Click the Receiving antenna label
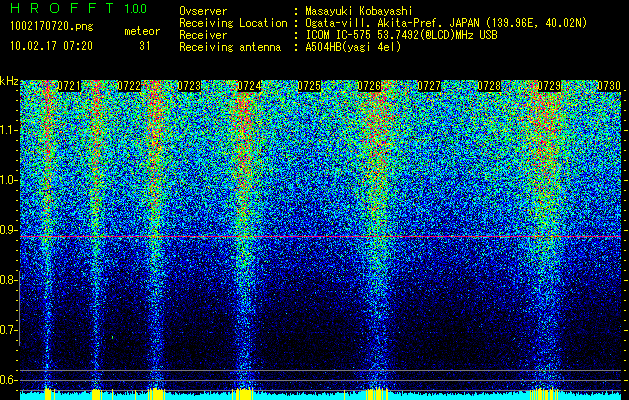This screenshot has height=400, width=629. tap(230, 47)
